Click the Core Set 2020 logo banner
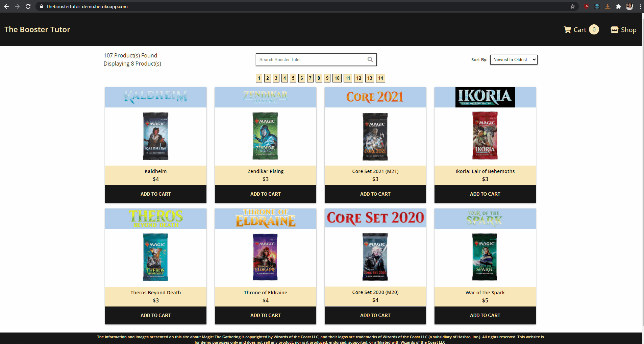The width and height of the screenshot is (644, 344). [x=375, y=218]
